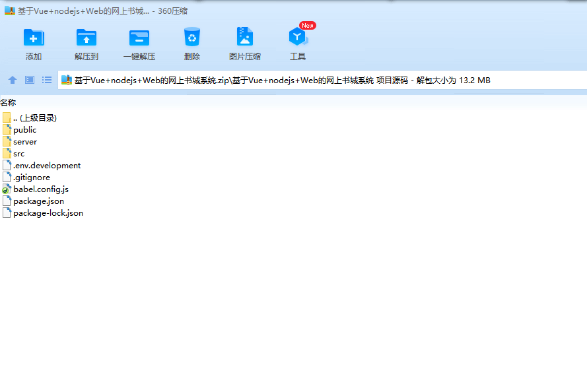Select the 'server' folder name

click(25, 142)
